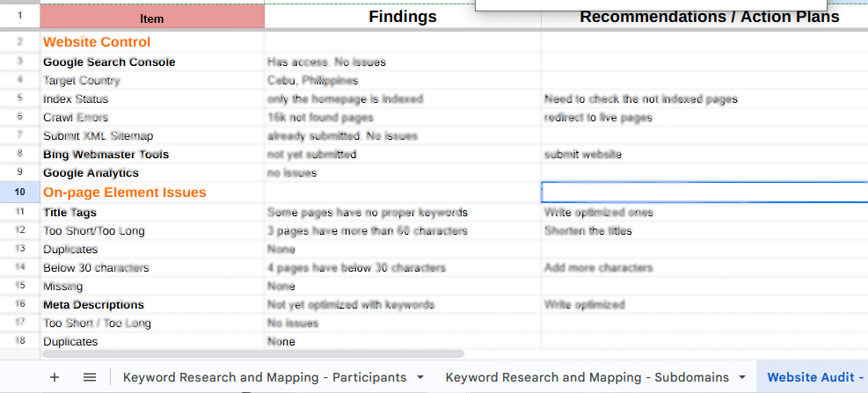The width and height of the screenshot is (868, 393).
Task: Select the '16k not found pages' findings cell
Action: coord(402,118)
